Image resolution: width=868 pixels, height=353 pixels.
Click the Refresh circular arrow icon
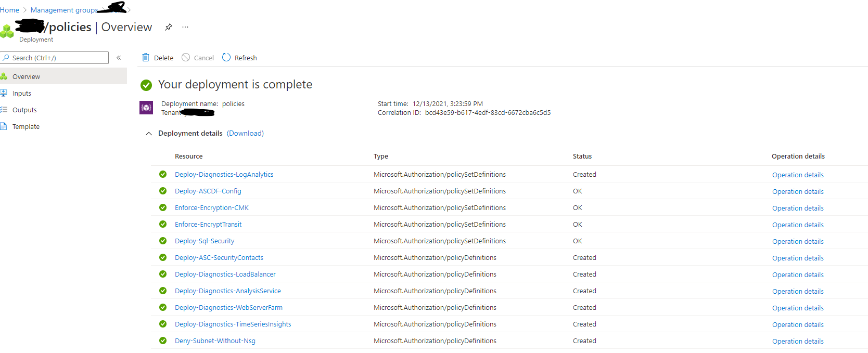[x=226, y=57]
